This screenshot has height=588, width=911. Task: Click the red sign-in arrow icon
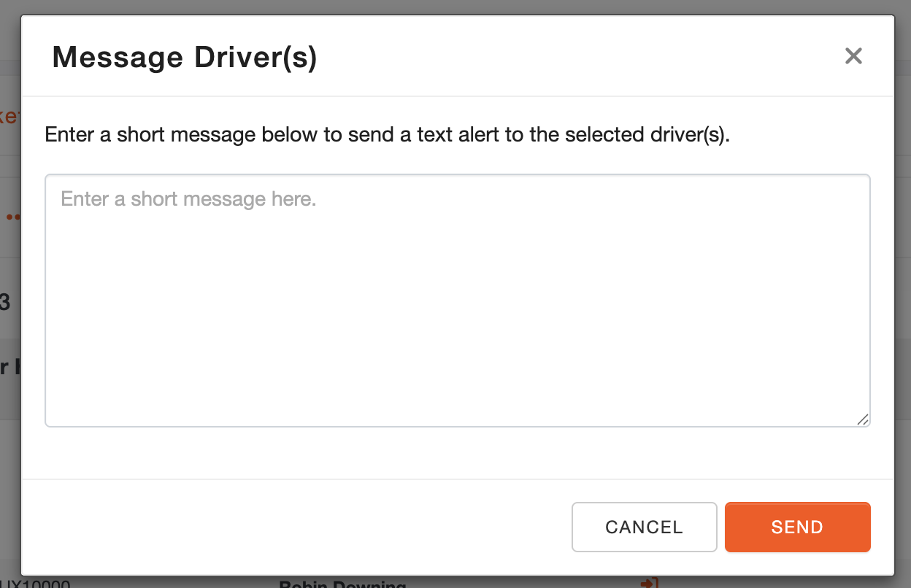coord(649,583)
